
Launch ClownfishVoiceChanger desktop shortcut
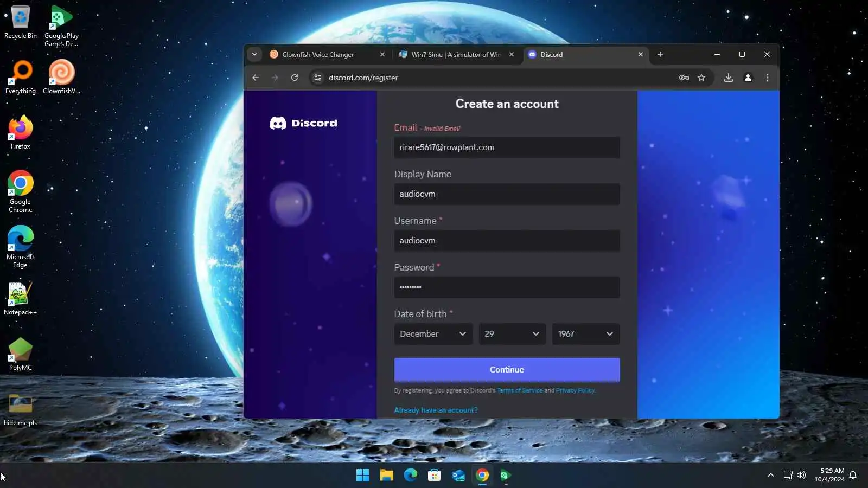[61, 78]
